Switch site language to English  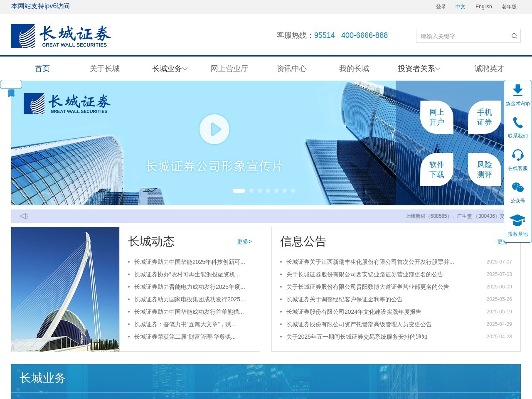(483, 7)
